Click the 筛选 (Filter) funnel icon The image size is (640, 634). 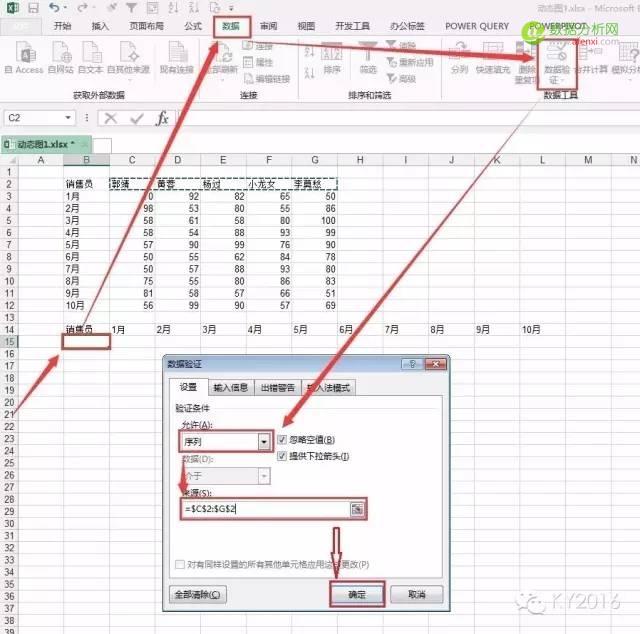click(368, 54)
